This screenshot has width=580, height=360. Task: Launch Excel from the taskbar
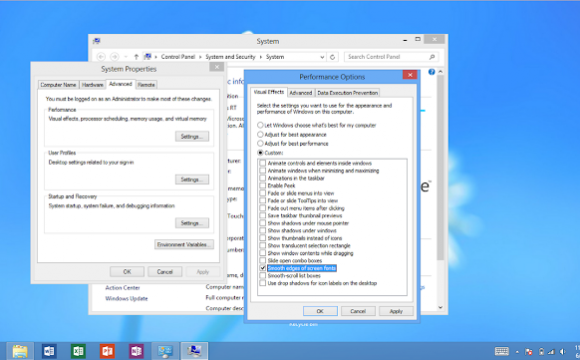click(x=78, y=351)
